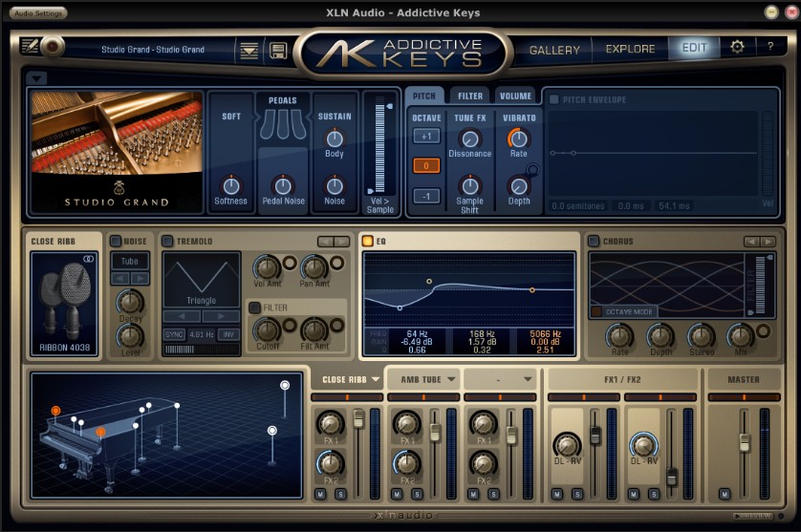Click the Master volume fader
801x532 pixels.
745,441
